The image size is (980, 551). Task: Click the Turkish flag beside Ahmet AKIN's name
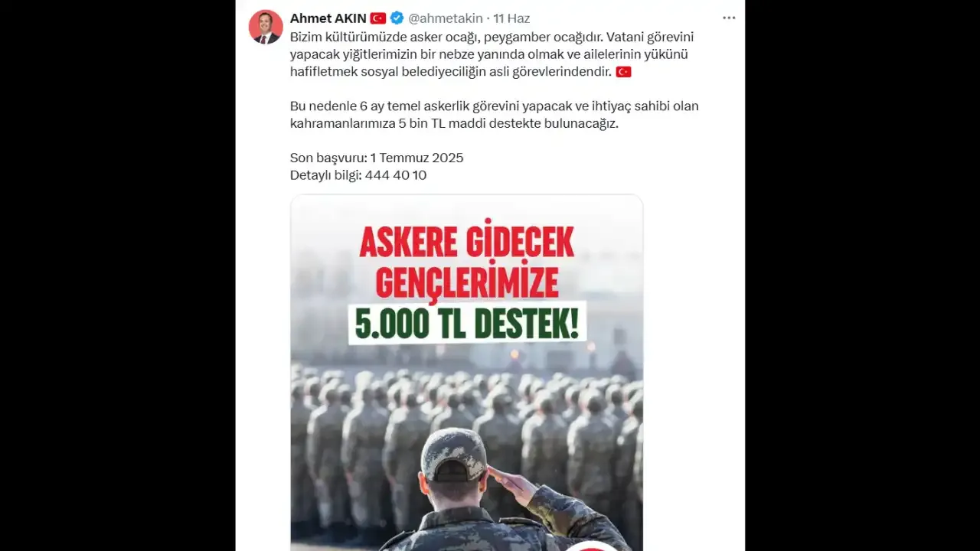coord(378,18)
